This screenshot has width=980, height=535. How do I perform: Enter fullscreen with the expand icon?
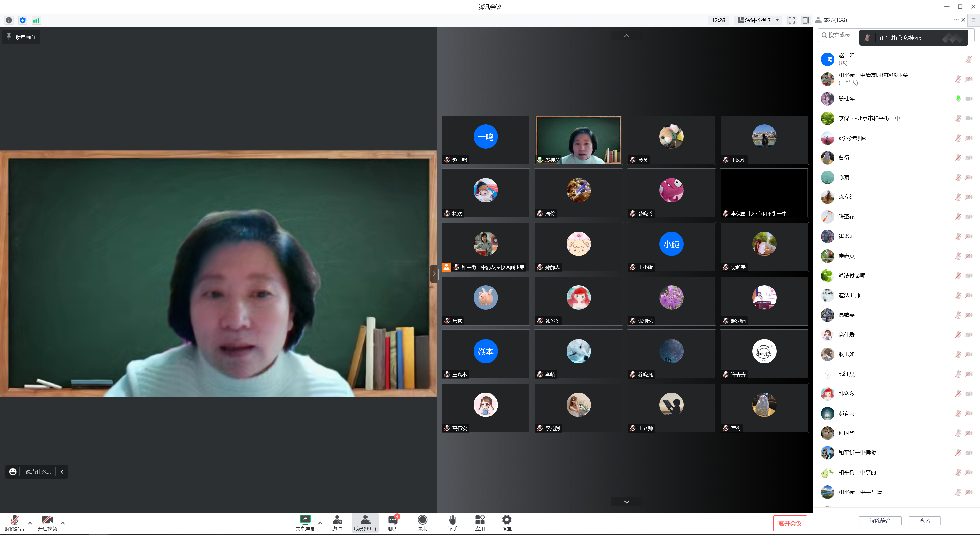(x=792, y=20)
